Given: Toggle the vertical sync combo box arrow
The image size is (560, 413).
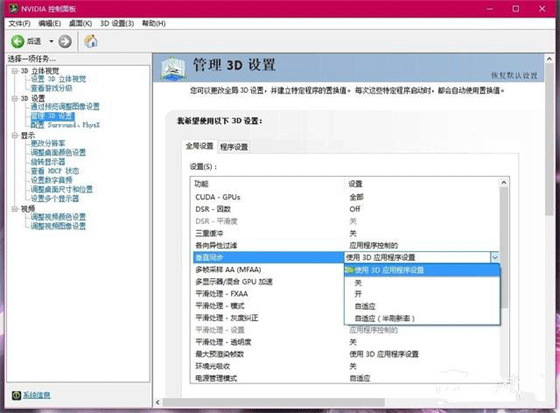Looking at the screenshot, I should pos(495,257).
